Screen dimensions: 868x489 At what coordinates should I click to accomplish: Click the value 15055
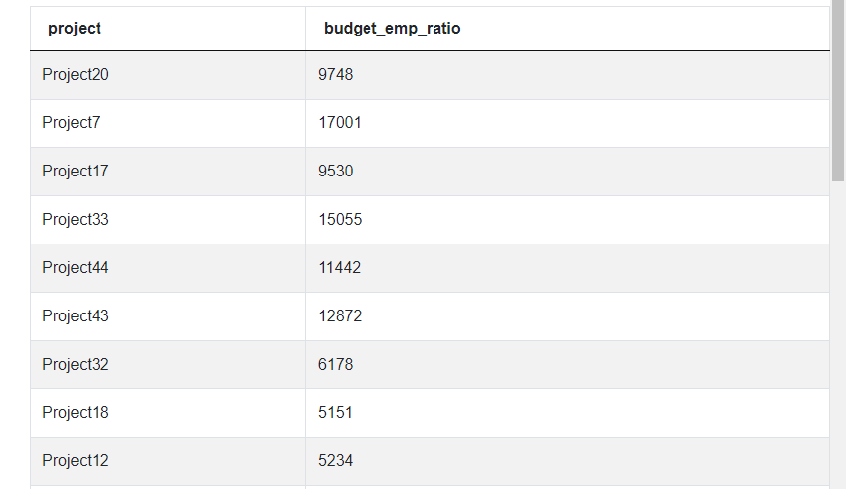coord(340,219)
